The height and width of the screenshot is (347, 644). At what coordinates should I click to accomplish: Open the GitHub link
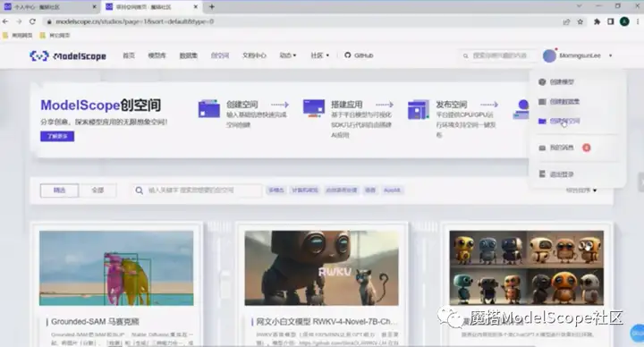359,55
